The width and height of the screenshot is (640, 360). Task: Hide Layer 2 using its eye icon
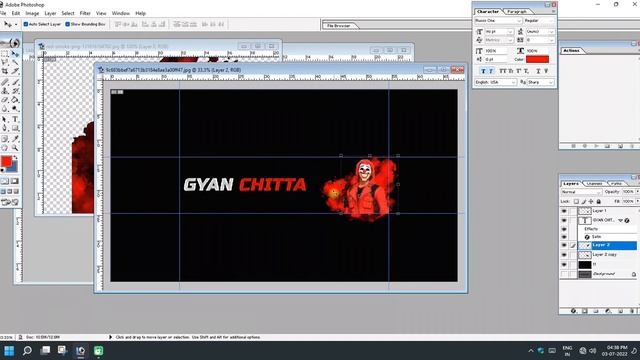[564, 245]
